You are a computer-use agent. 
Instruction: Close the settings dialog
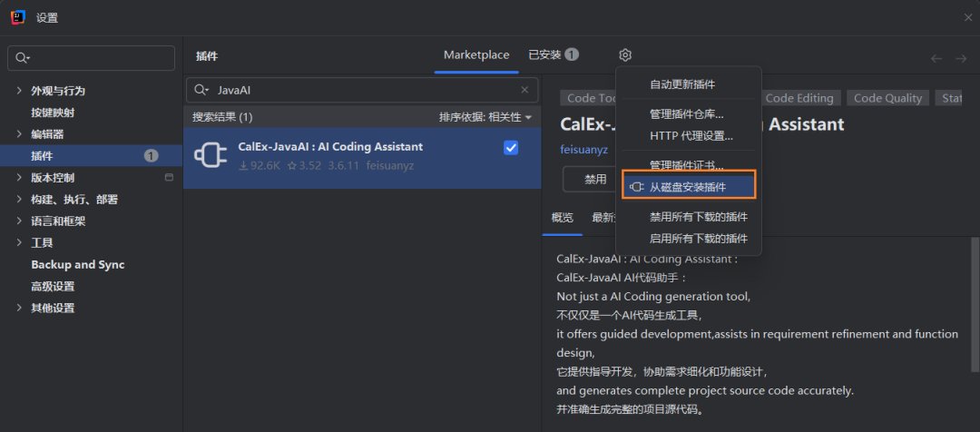967,17
